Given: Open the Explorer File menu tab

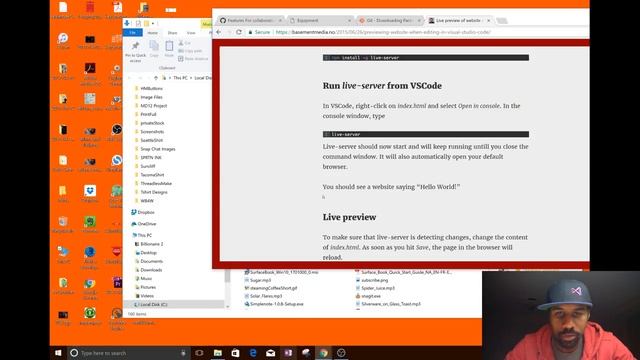Looking at the screenshot, I should (x=132, y=33).
